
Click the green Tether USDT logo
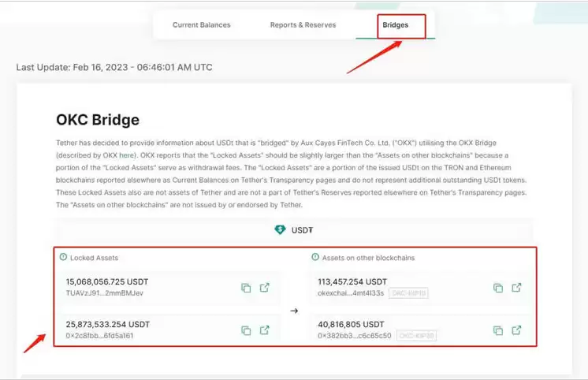click(x=280, y=230)
